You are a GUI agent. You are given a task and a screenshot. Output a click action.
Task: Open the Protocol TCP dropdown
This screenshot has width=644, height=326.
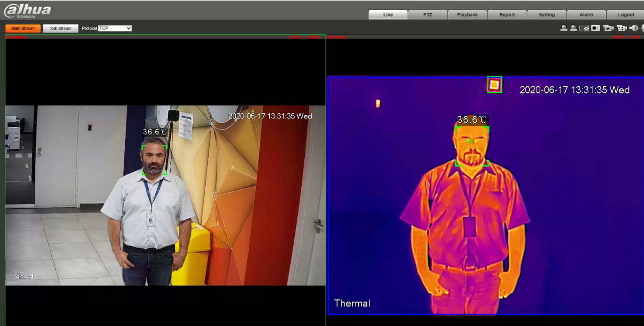[x=115, y=28]
